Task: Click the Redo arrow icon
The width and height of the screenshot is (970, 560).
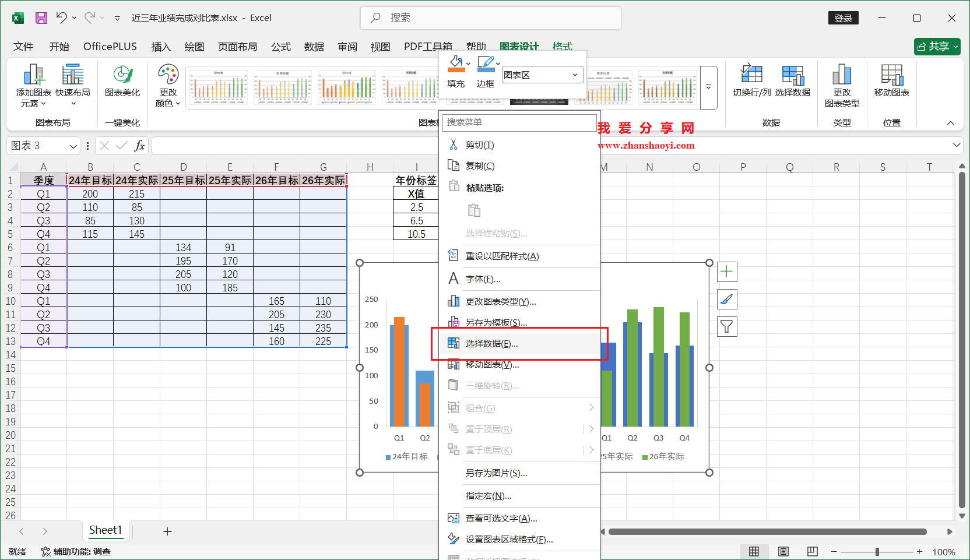Action: tap(90, 18)
